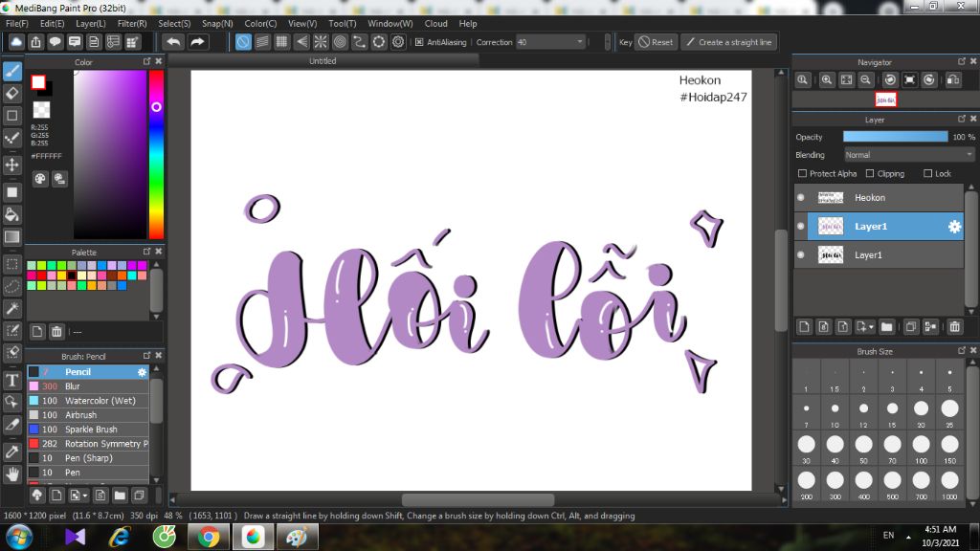This screenshot has width=980, height=551.
Task: Open the Blending mode dropdown
Action: pos(909,155)
